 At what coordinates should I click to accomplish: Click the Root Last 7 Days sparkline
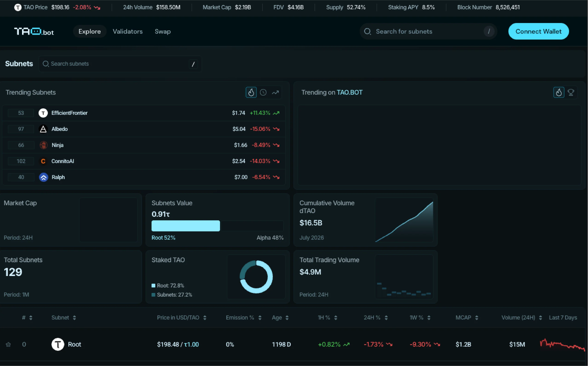(562, 345)
